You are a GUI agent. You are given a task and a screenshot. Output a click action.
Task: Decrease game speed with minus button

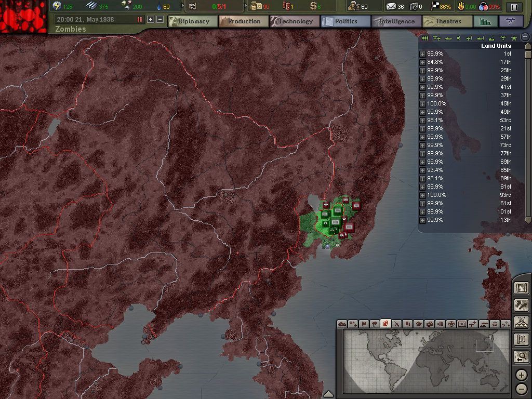click(x=160, y=20)
